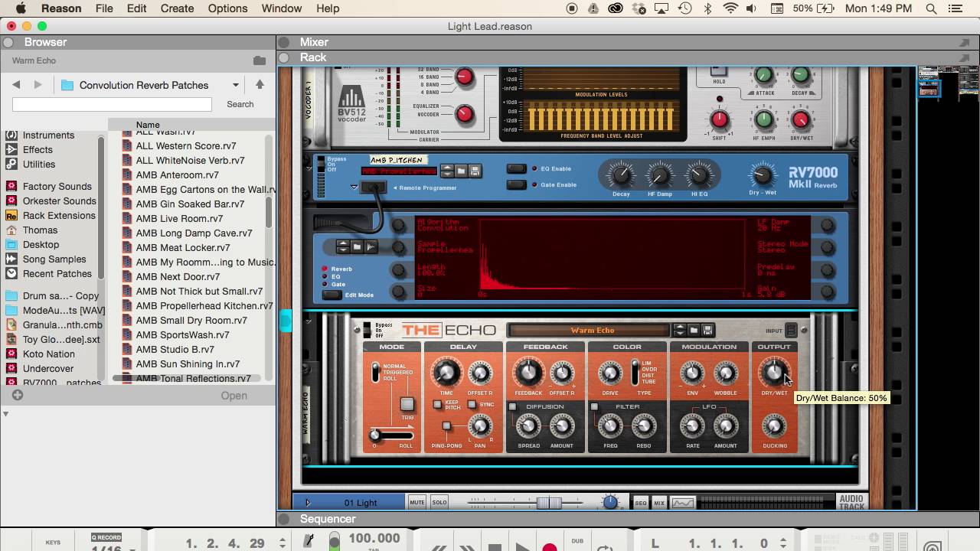Click the Open button in Browser
Screen dimensions: 980x551
(234, 396)
